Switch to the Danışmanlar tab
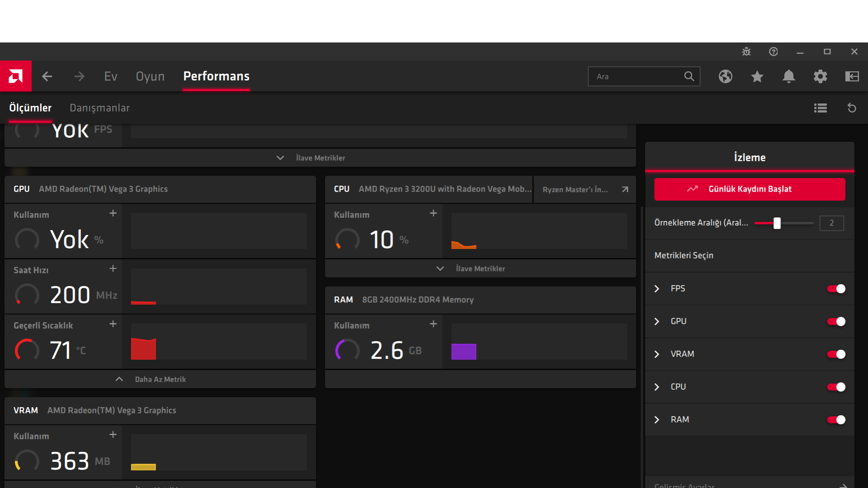 pyautogui.click(x=99, y=108)
